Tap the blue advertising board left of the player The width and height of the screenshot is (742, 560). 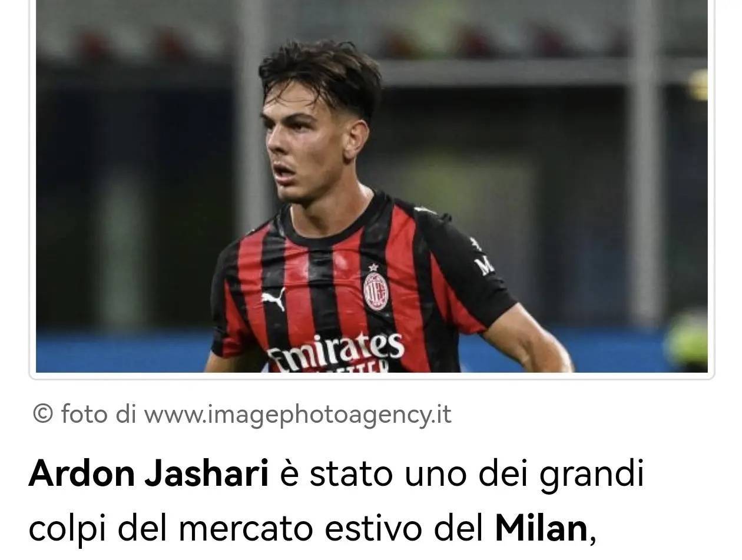[x=124, y=351]
